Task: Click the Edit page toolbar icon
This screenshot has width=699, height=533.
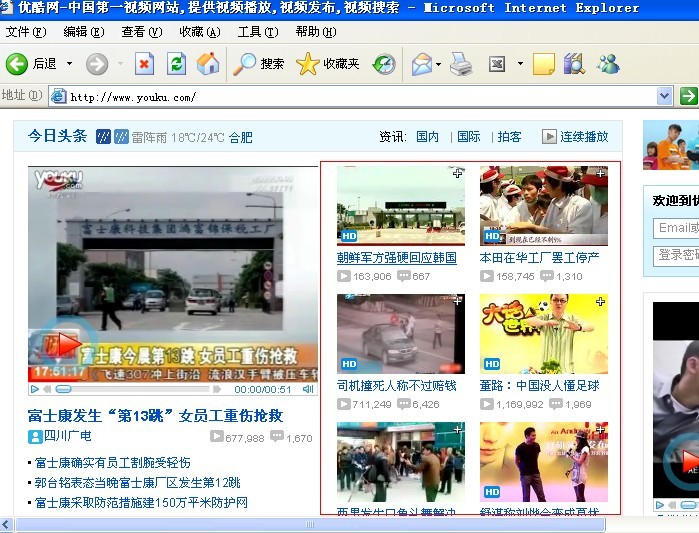Action: tap(497, 64)
